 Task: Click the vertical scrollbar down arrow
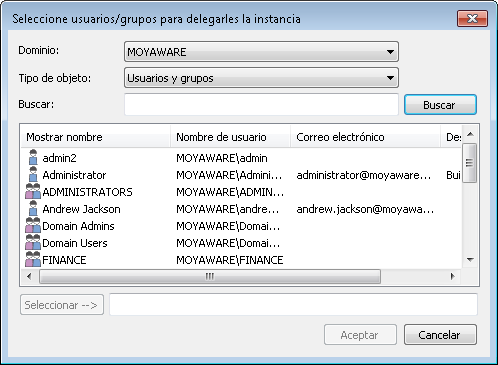(470, 260)
